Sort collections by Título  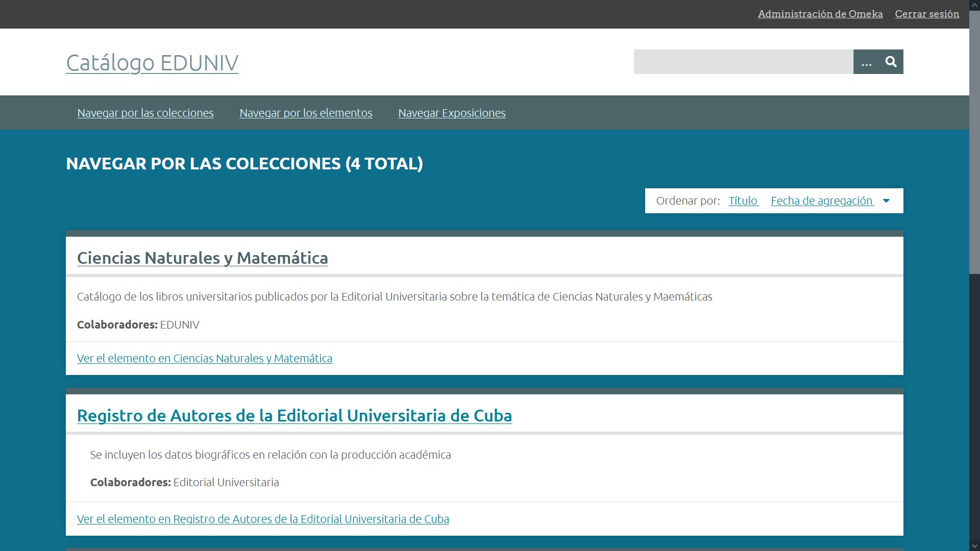(743, 201)
